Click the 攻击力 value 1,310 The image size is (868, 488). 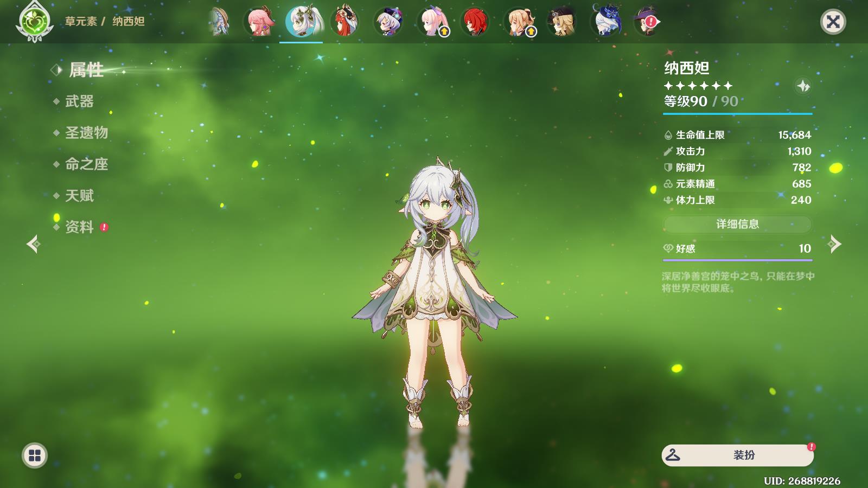799,151
